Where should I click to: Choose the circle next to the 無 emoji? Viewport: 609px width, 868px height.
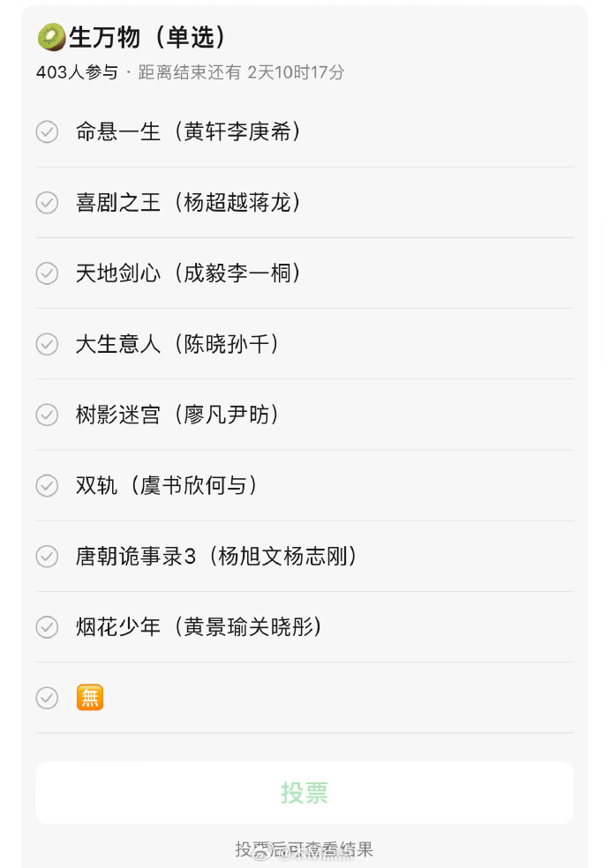coord(47,698)
